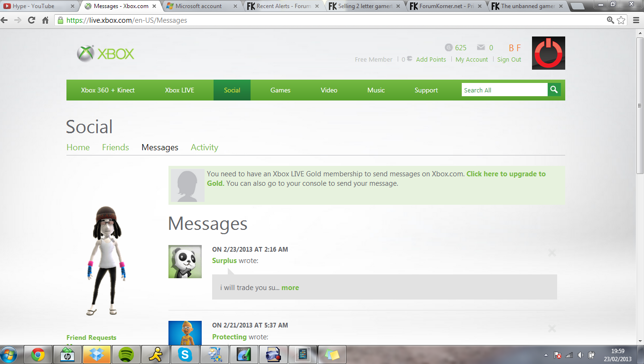
Task: Click the Add Points link
Action: (x=431, y=59)
